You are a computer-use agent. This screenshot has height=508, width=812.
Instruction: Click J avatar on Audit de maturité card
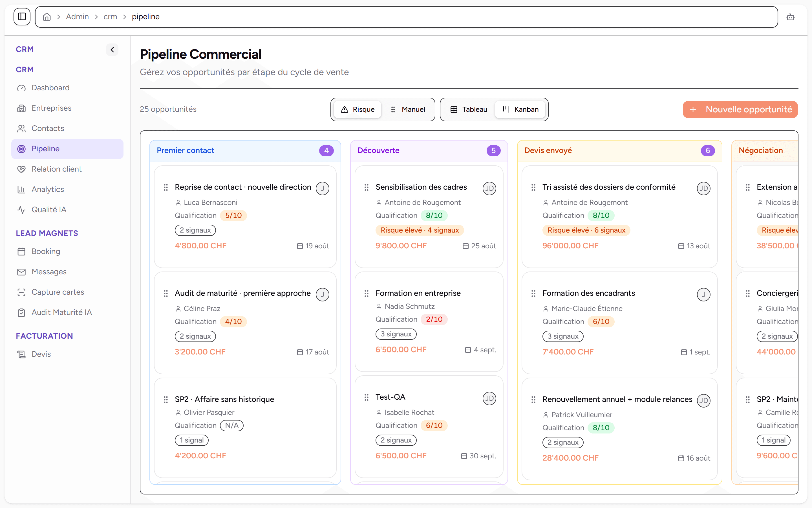pyautogui.click(x=323, y=294)
